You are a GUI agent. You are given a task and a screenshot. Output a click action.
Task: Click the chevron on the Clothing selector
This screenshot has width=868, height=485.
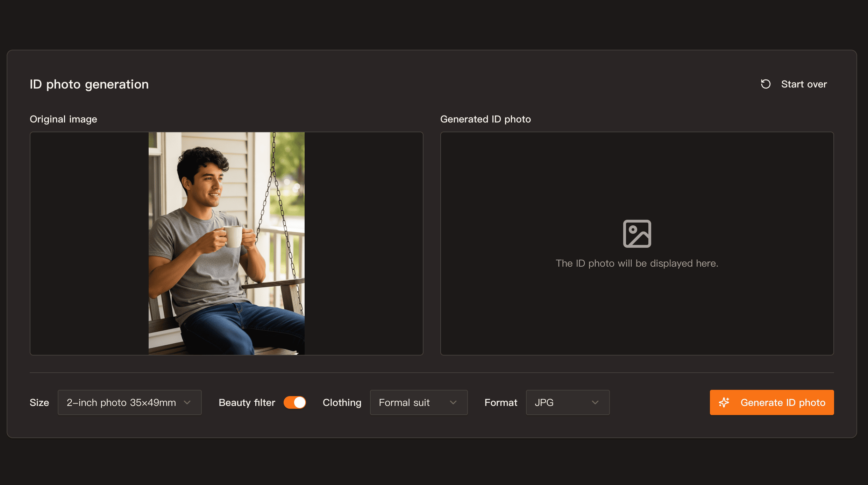point(454,402)
